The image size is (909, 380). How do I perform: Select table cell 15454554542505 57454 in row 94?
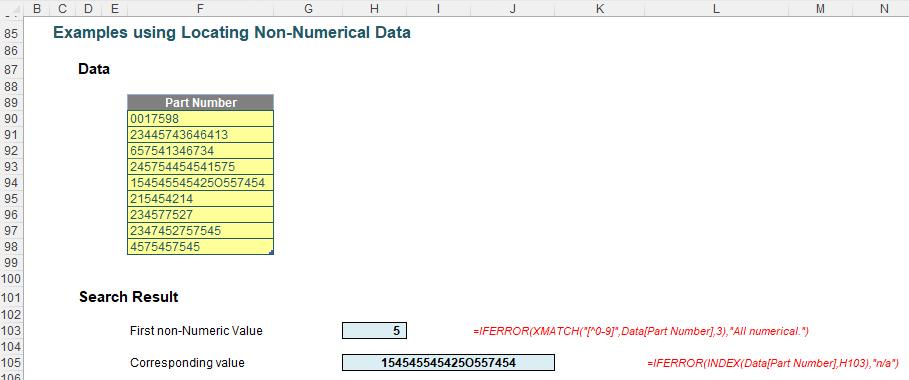[x=201, y=183]
